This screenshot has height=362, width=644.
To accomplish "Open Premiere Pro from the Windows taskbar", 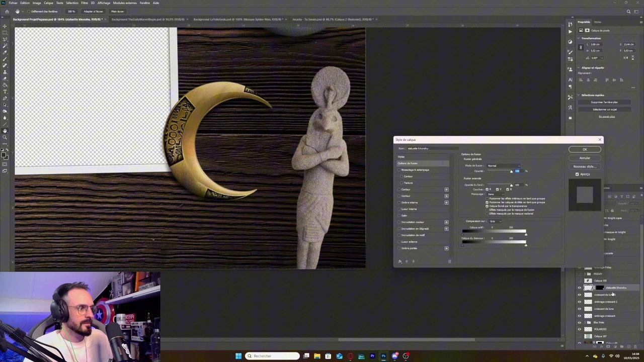I will (372, 356).
